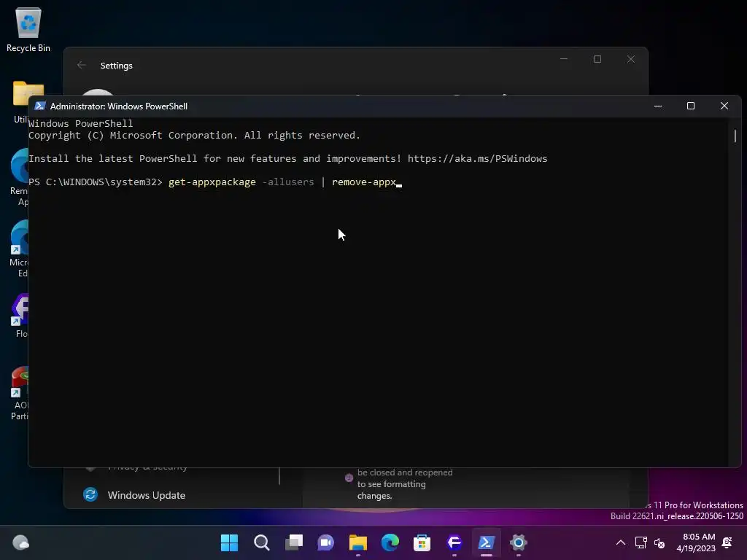
Task: Click the PowerShell vertical scrollbar thumb
Action: point(735,136)
